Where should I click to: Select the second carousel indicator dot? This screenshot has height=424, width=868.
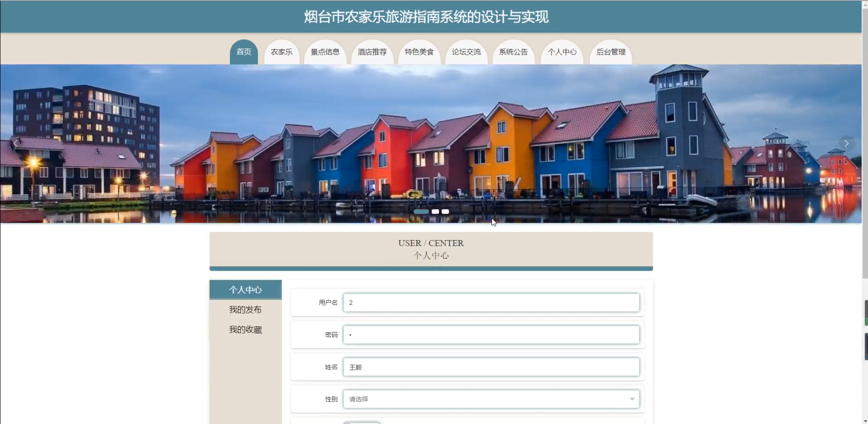click(x=435, y=212)
